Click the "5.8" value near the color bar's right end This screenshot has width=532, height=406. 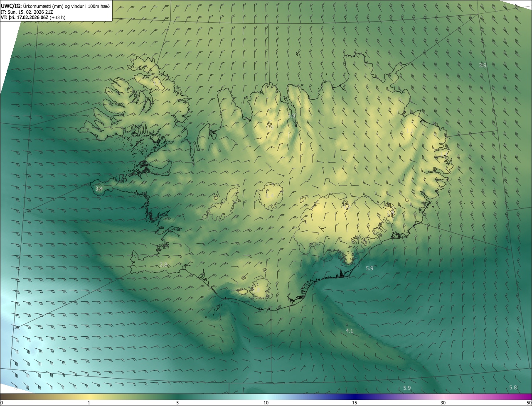(x=513, y=388)
